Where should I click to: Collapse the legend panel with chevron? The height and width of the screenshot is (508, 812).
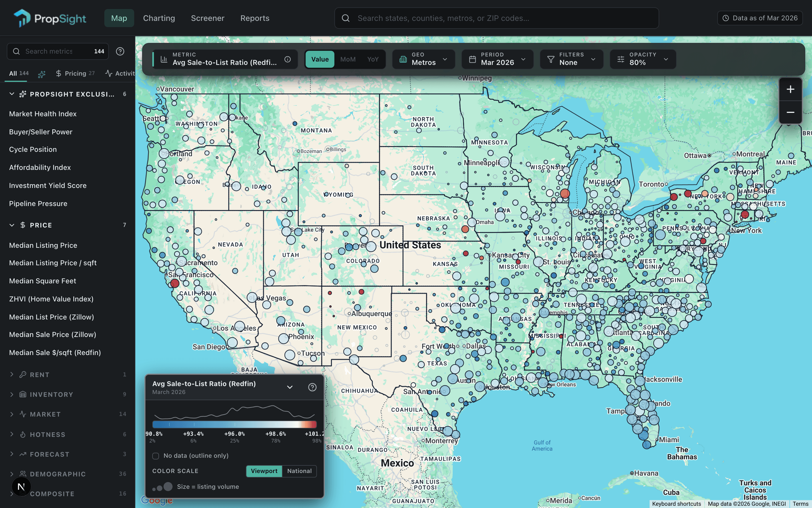click(290, 387)
